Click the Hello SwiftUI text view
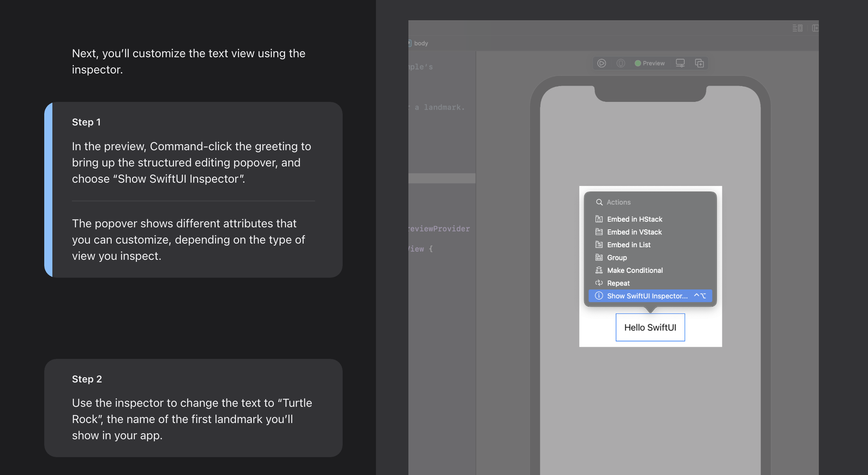The image size is (868, 475). click(650, 328)
